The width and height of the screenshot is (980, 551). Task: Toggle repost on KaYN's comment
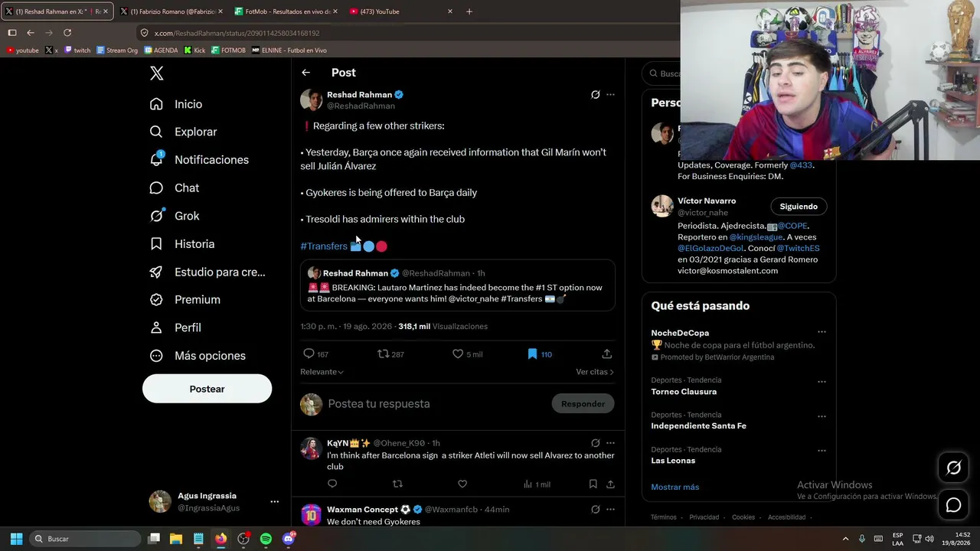397,484
